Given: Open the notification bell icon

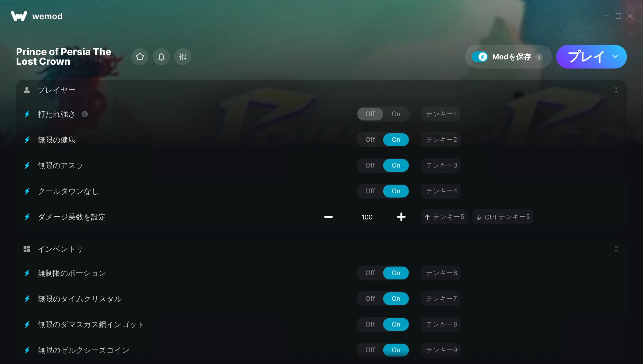Looking at the screenshot, I should (x=161, y=57).
